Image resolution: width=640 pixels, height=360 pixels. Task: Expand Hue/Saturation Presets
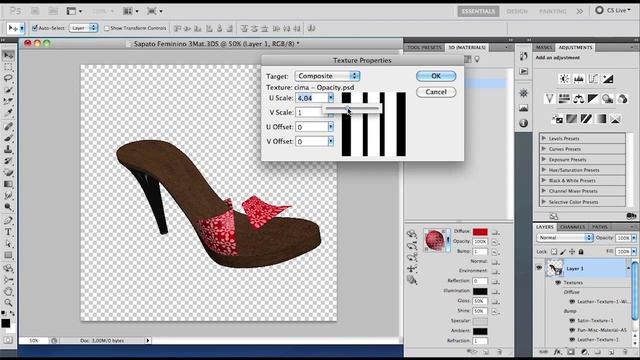point(544,170)
